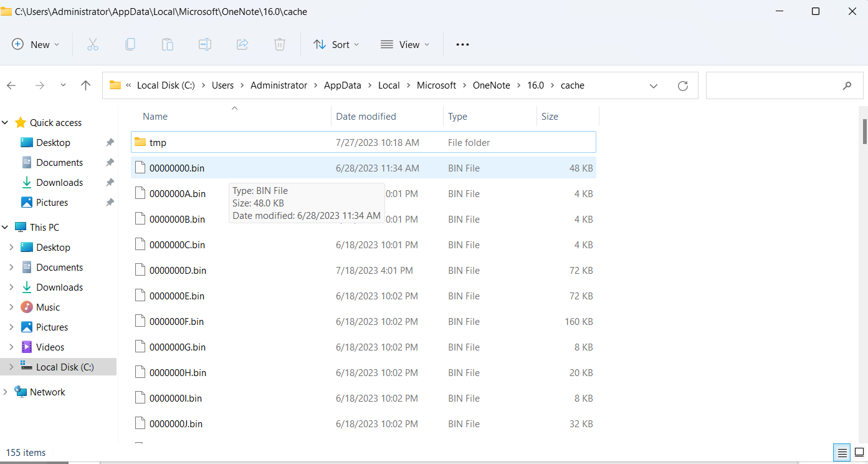Click Microsoft in the address breadcrumb
Viewport: 868px width, 464px height.
tap(436, 85)
